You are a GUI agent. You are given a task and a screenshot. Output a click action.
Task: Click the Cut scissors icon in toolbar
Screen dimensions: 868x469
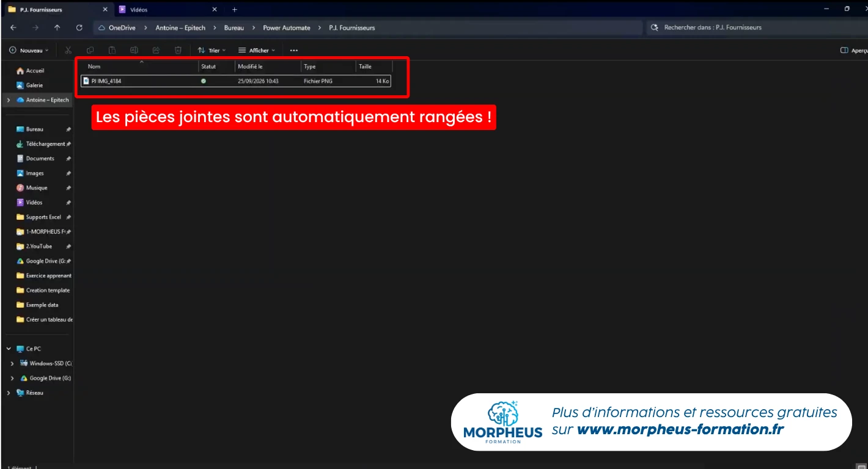pyautogui.click(x=68, y=50)
